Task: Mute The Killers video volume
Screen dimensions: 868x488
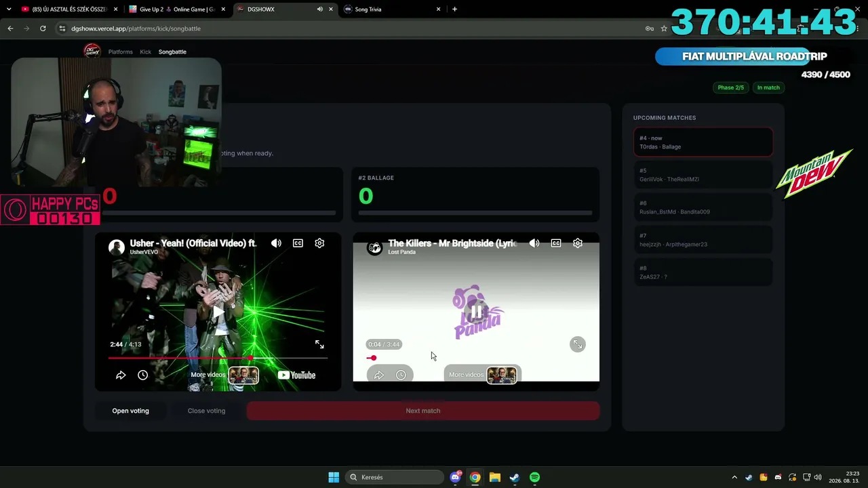Action: [534, 243]
